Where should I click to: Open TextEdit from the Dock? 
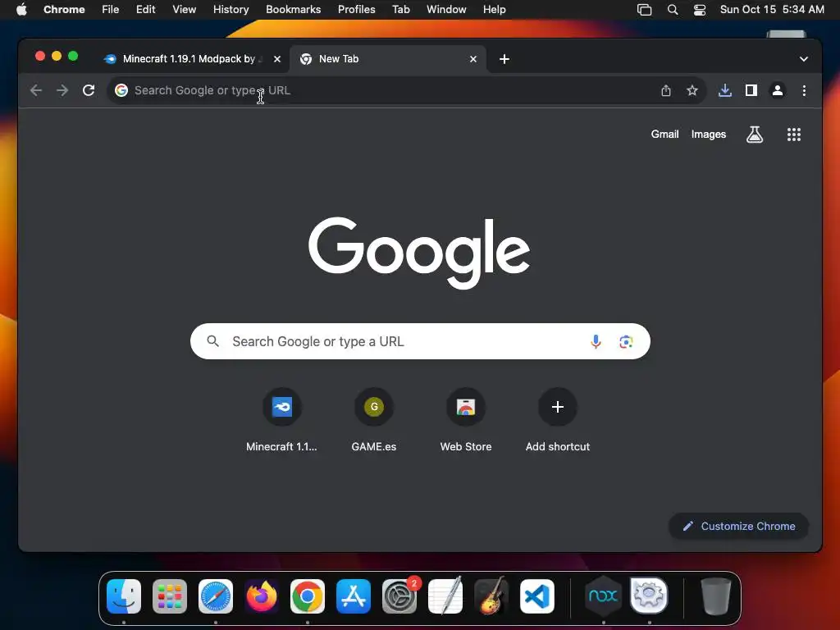[x=445, y=596]
